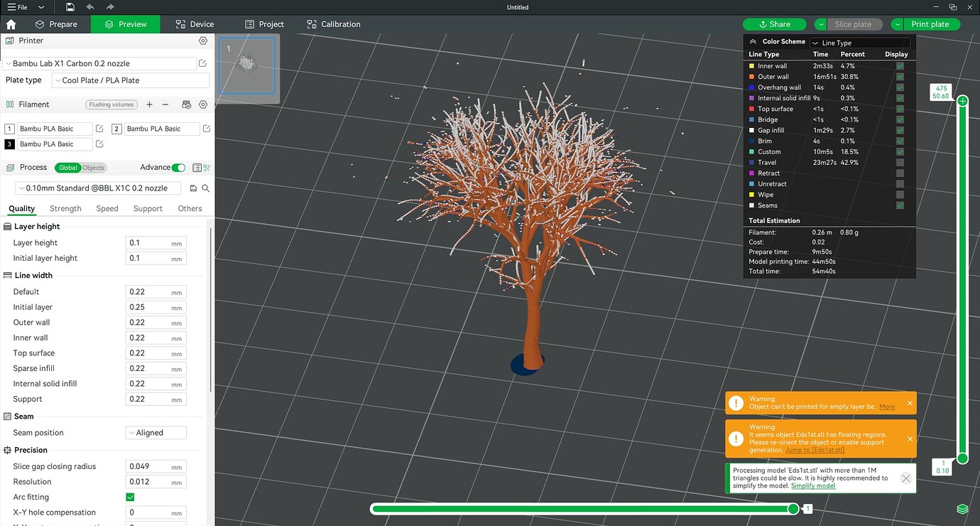This screenshot has width=980, height=526.
Task: Click the Home icon
Action: click(x=11, y=24)
